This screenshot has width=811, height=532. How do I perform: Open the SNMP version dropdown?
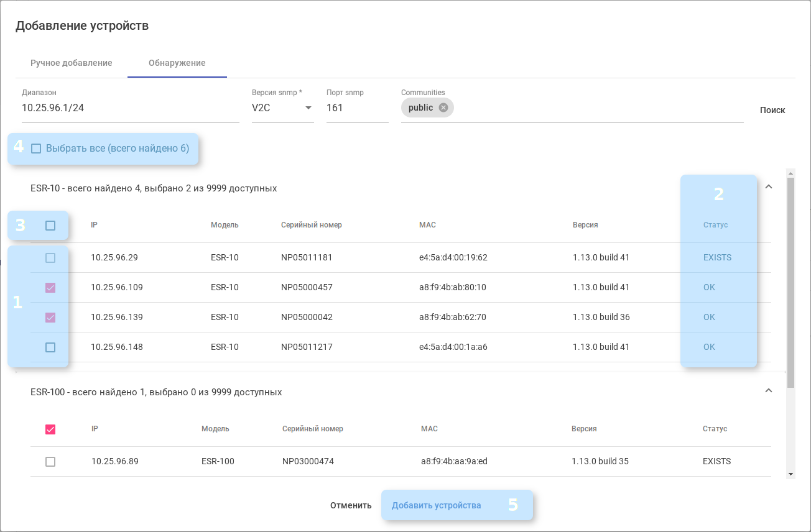[308, 108]
